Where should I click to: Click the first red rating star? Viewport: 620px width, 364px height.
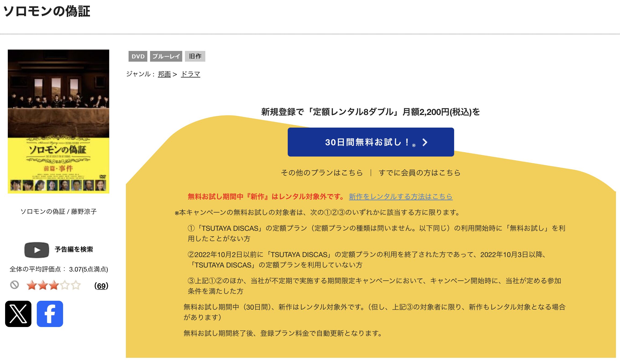pyautogui.click(x=32, y=285)
